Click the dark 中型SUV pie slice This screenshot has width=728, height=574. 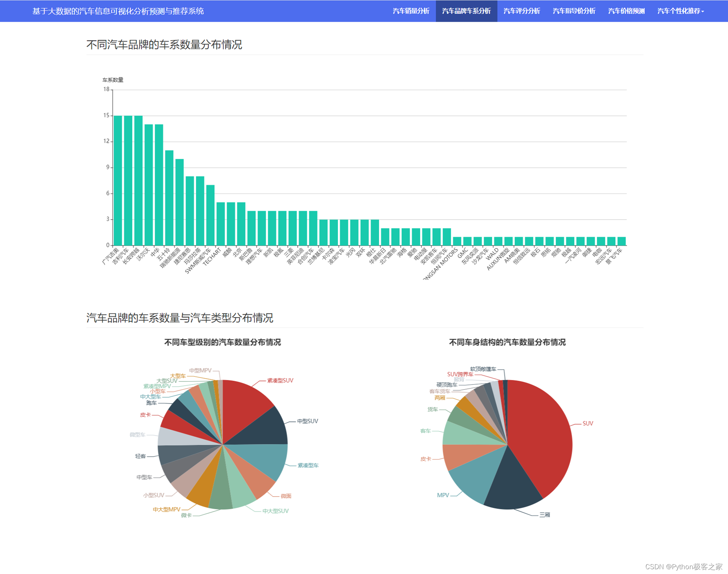264,428
